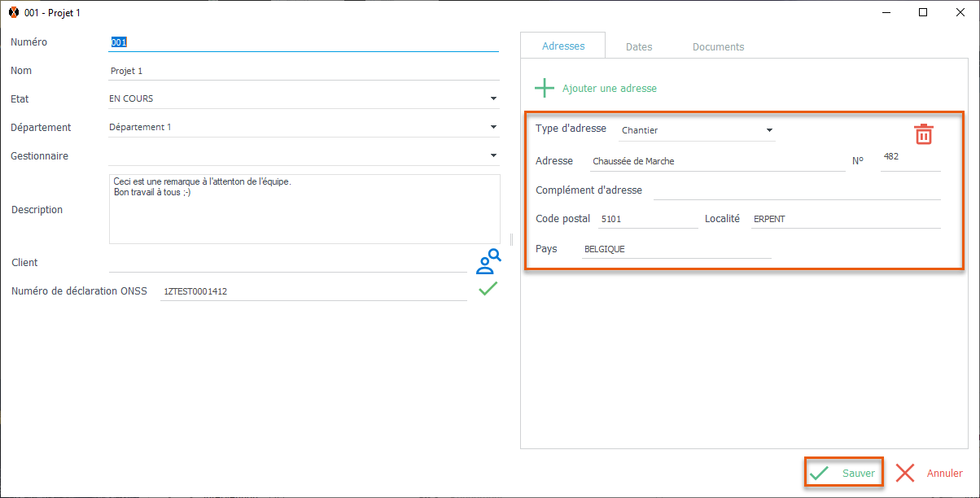Click the red X cancel icon
980x498 pixels.
coord(905,473)
